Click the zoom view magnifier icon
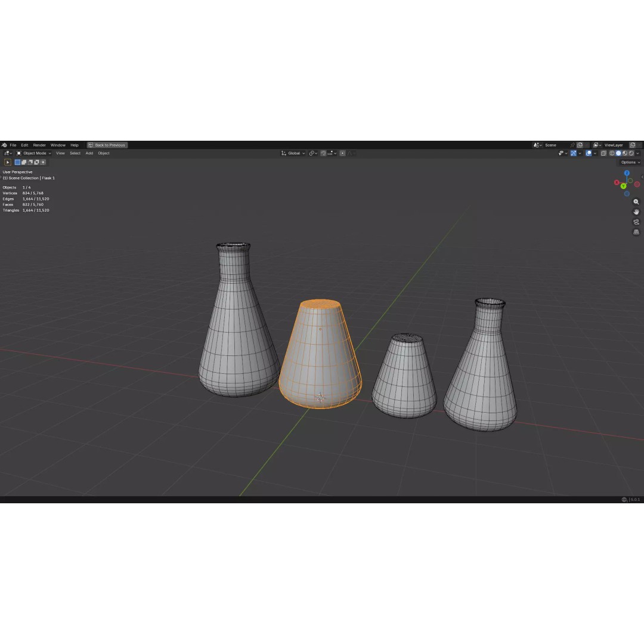The width and height of the screenshot is (644, 644). 636,202
